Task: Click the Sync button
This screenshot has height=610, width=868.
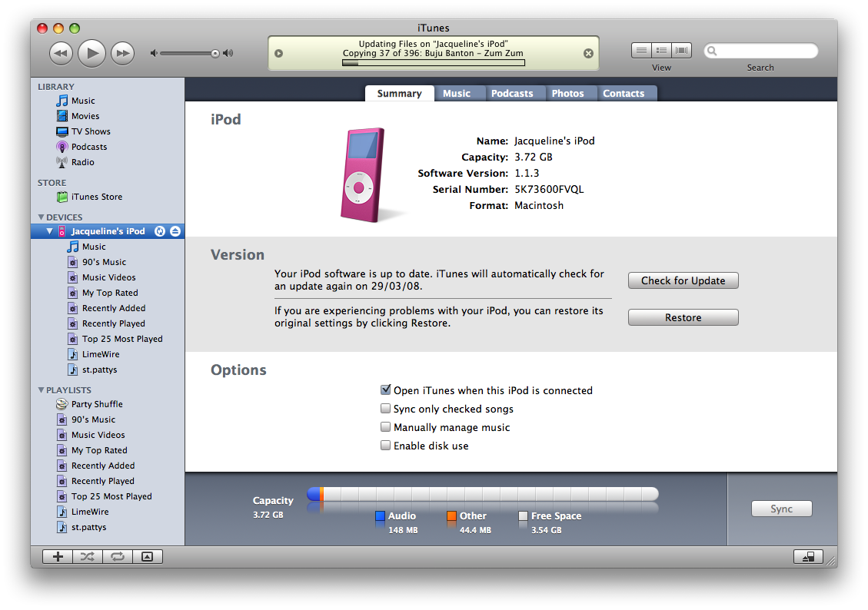Action: coord(782,509)
